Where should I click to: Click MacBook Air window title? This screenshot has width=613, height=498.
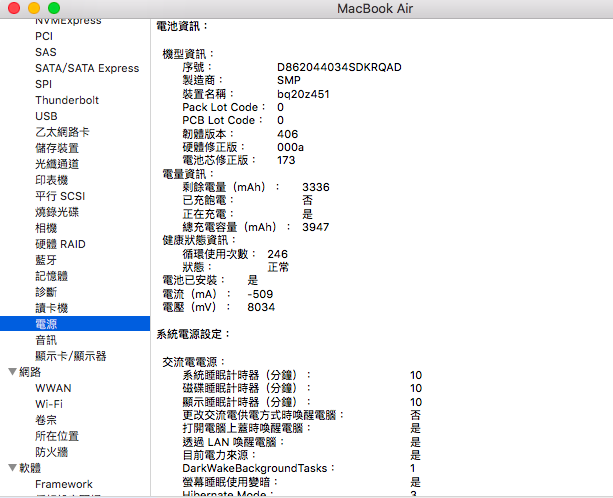375,9
